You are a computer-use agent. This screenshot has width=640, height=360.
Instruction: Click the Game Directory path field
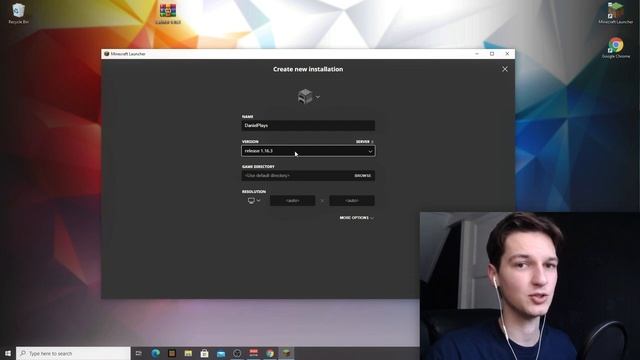(x=297, y=176)
